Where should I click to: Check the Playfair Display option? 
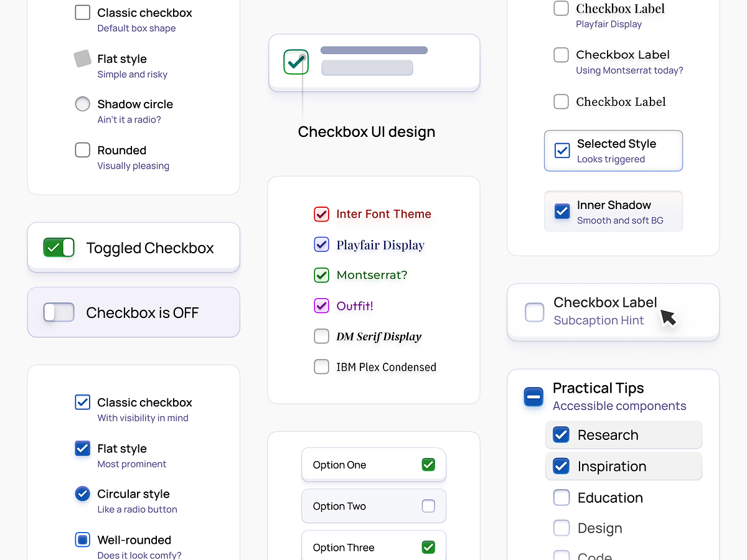[321, 245]
